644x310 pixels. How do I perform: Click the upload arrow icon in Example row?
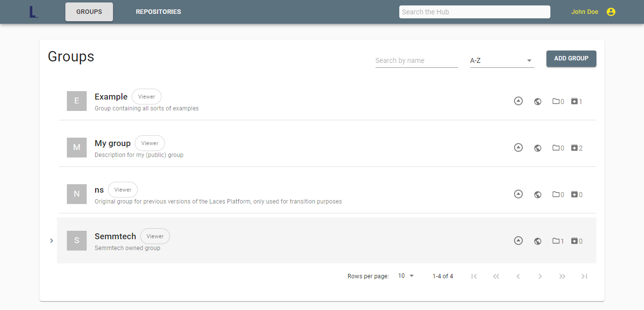coord(518,101)
